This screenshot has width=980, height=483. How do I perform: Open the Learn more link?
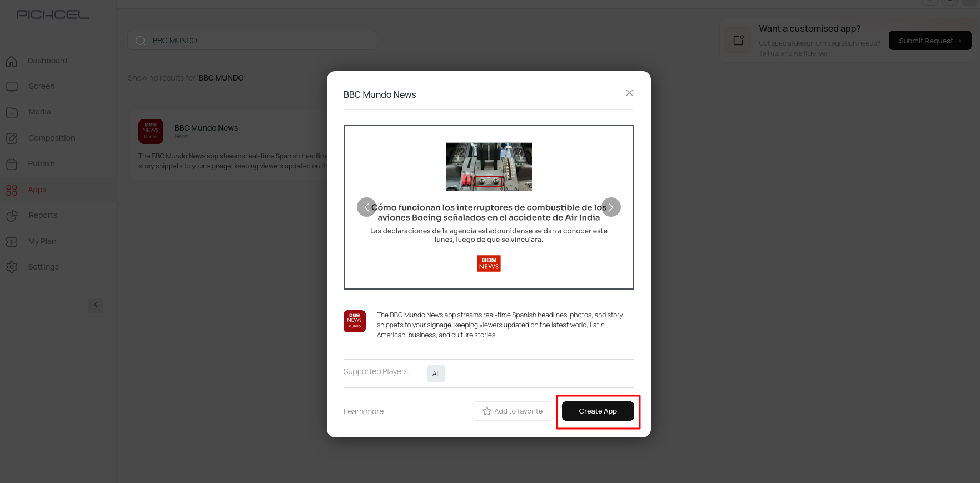coord(364,411)
